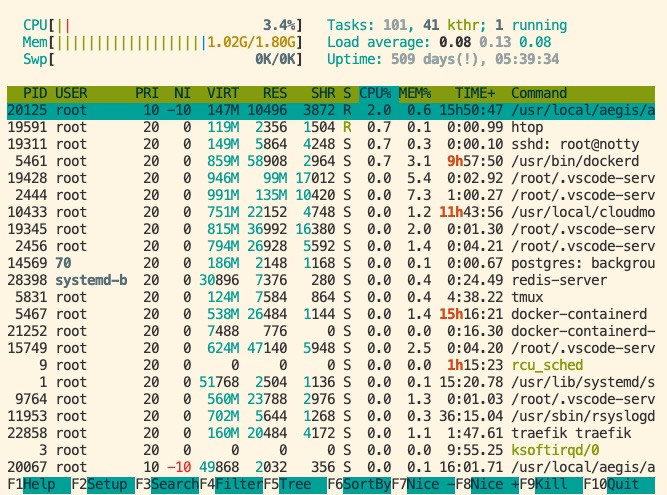667x495 pixels.
Task: Click F10 Quit in the footer
Action: point(619,484)
